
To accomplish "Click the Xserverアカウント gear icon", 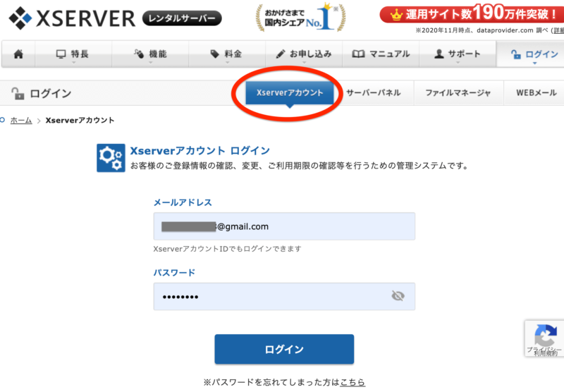I will tap(111, 158).
